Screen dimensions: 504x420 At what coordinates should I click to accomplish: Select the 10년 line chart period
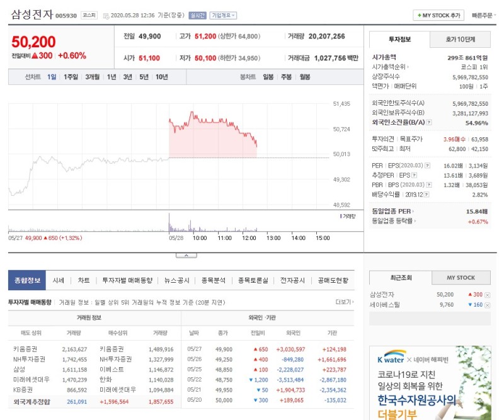point(162,77)
